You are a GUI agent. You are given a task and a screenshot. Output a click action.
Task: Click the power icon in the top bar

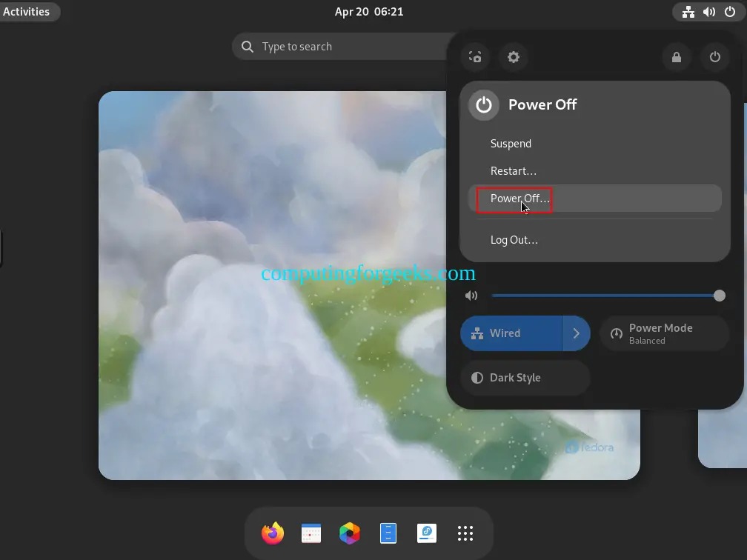pos(730,12)
